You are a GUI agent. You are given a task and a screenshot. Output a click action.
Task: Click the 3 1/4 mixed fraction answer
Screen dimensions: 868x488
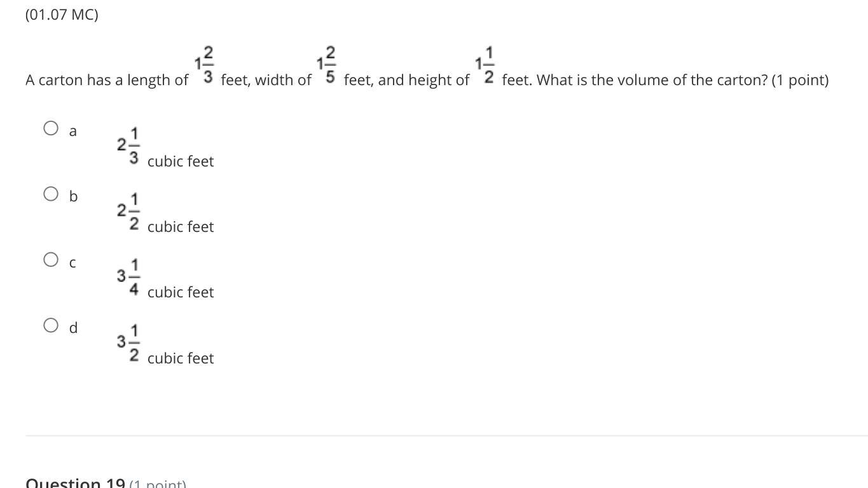(128, 276)
